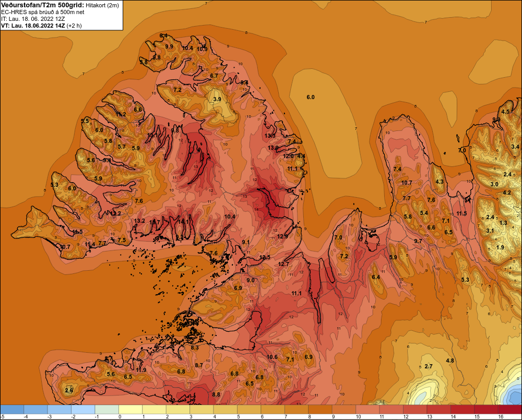Click the '4.3' temperature label
Image resolution: width=522 pixels, height=420 pixels.
(x=440, y=182)
